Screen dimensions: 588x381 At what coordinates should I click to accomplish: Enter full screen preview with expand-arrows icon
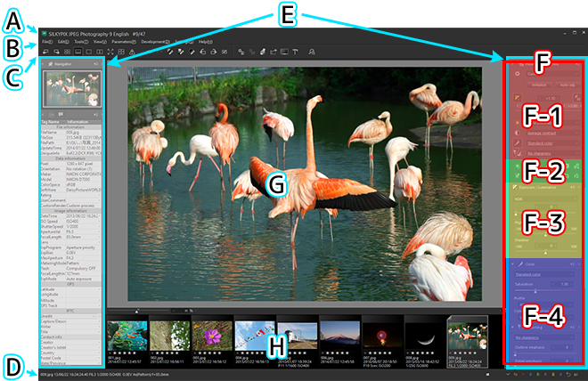click(x=110, y=52)
